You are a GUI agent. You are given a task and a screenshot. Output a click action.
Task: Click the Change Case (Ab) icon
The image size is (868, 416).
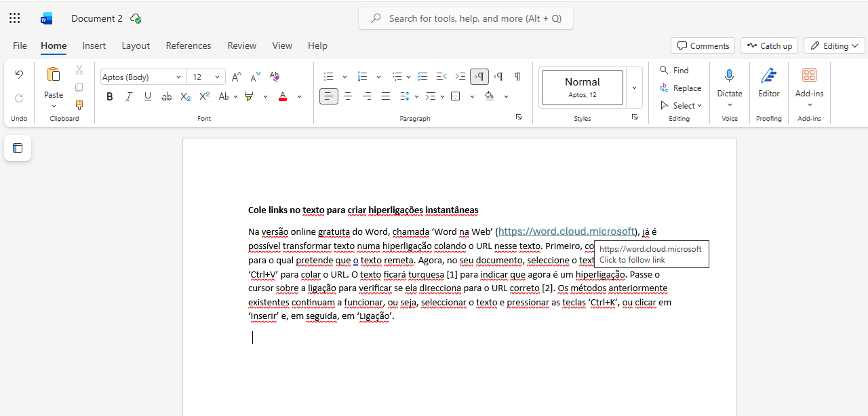tap(224, 96)
